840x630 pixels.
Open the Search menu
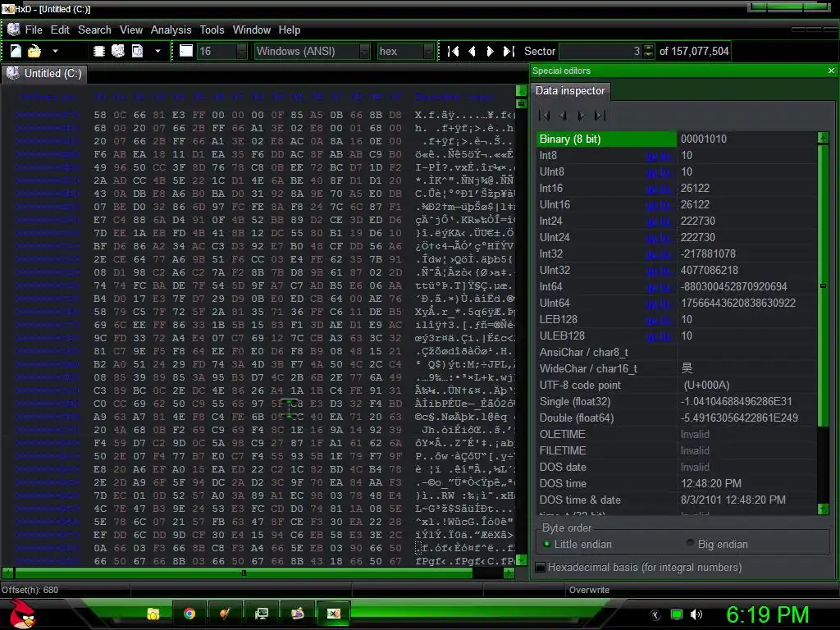coord(94,30)
